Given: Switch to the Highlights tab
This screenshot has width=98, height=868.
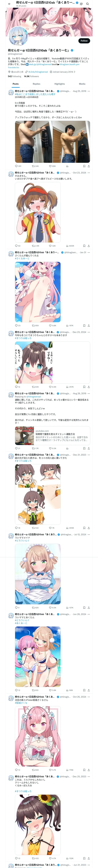Looking at the screenshot, I should coord(60,84).
